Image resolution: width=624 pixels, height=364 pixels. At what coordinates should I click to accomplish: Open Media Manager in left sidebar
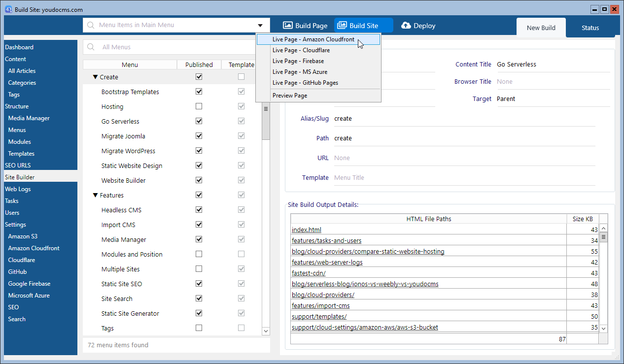point(29,118)
